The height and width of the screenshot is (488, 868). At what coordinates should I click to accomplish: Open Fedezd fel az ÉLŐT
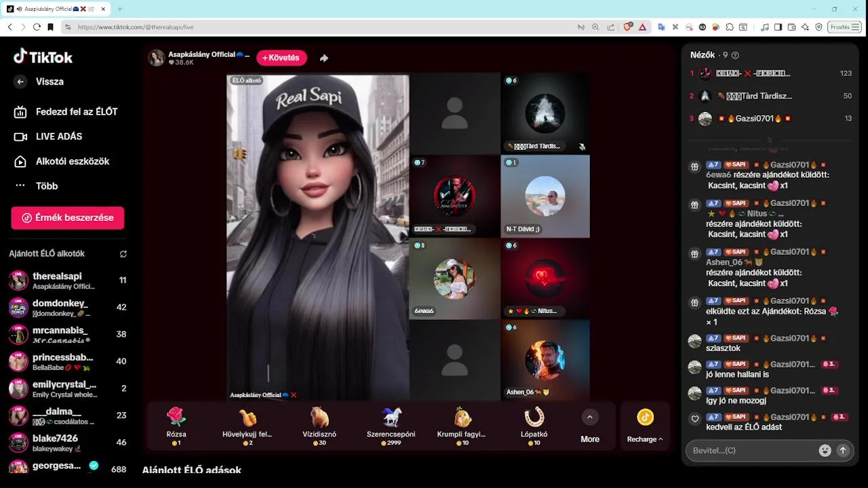click(x=66, y=112)
